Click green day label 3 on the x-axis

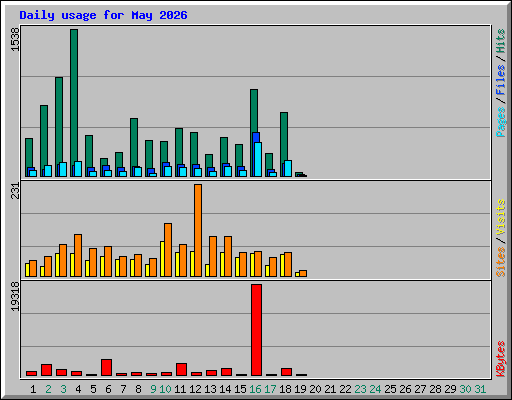(63, 389)
